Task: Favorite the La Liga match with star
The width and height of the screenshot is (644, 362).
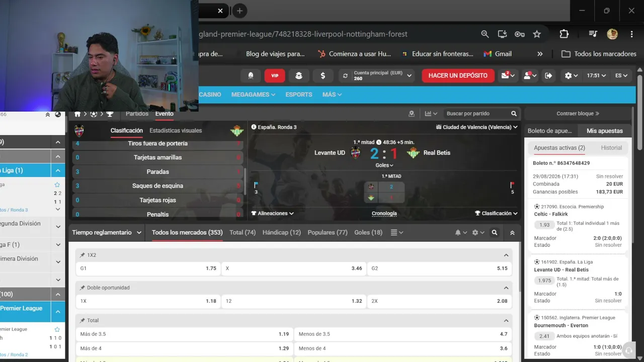Action: coord(57,185)
